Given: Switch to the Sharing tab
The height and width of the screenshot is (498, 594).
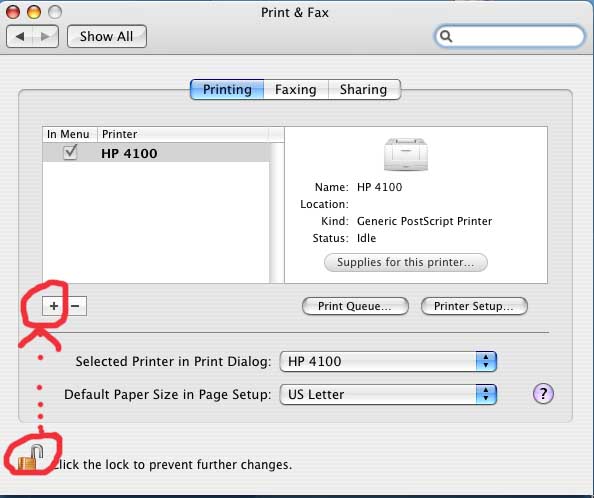Looking at the screenshot, I should (x=364, y=90).
